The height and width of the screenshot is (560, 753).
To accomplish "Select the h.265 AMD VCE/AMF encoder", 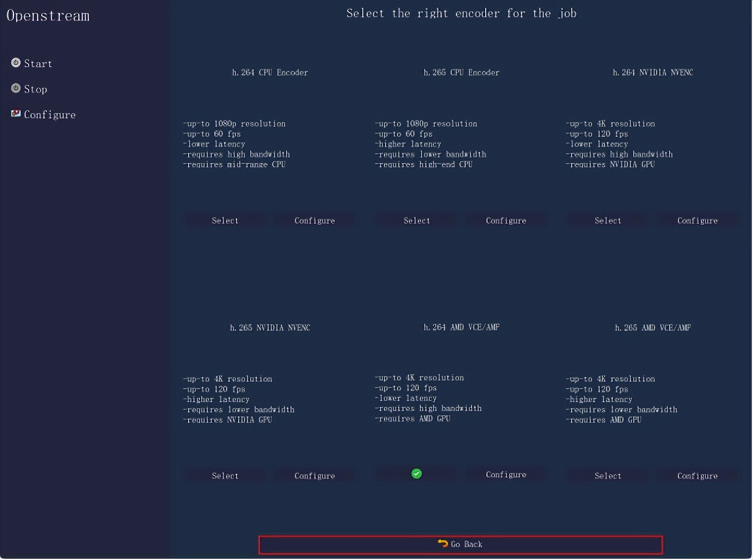I will tap(608, 476).
